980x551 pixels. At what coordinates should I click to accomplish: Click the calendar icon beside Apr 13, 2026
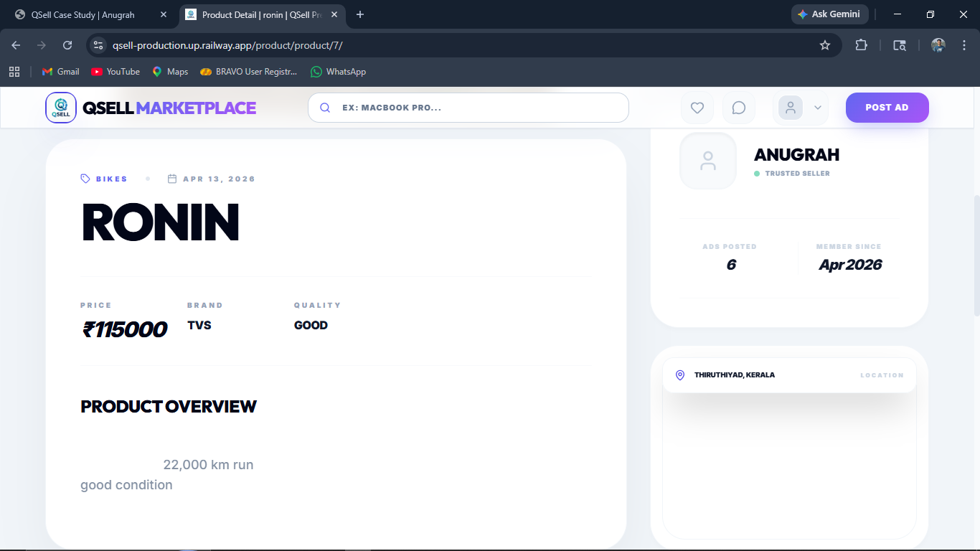coord(172,179)
